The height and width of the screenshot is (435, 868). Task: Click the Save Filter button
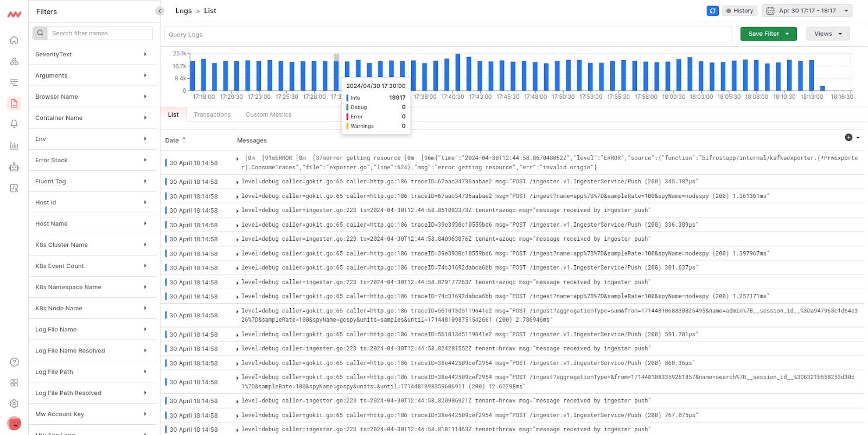click(768, 34)
